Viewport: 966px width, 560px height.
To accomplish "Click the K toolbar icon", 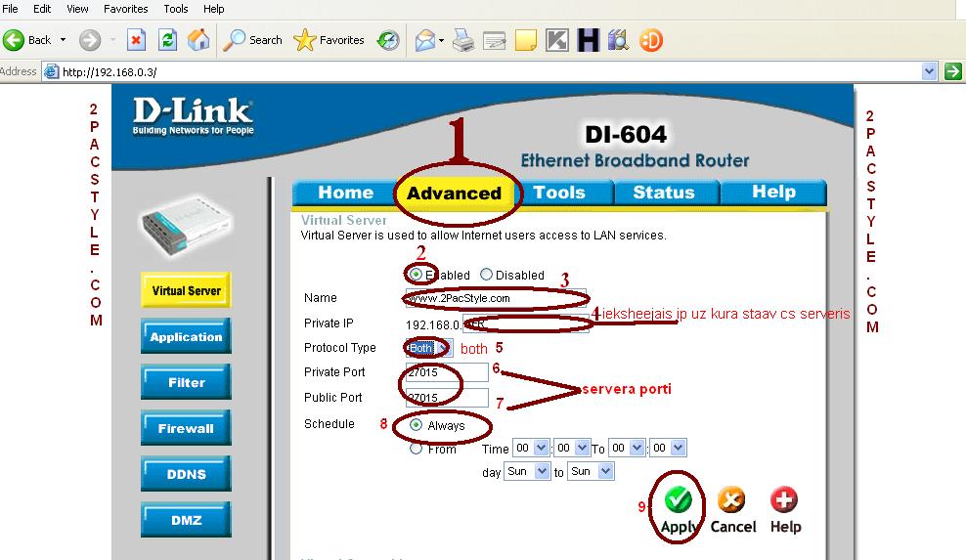I will [557, 40].
